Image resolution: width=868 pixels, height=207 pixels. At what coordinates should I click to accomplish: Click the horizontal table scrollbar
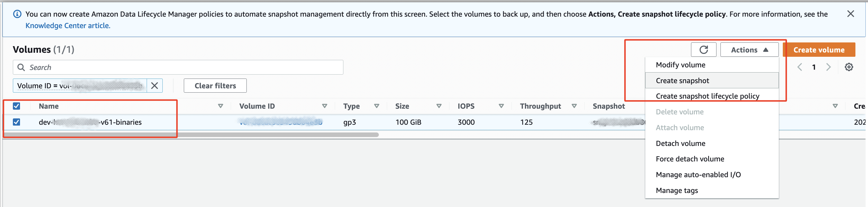[191, 135]
